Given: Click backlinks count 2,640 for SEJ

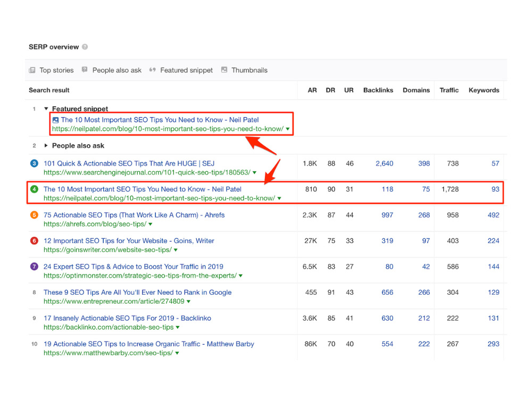Looking at the screenshot, I should [385, 163].
